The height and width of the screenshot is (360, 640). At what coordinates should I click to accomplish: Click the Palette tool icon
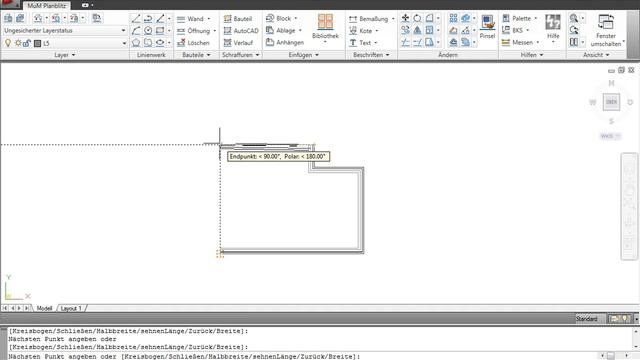click(506, 18)
